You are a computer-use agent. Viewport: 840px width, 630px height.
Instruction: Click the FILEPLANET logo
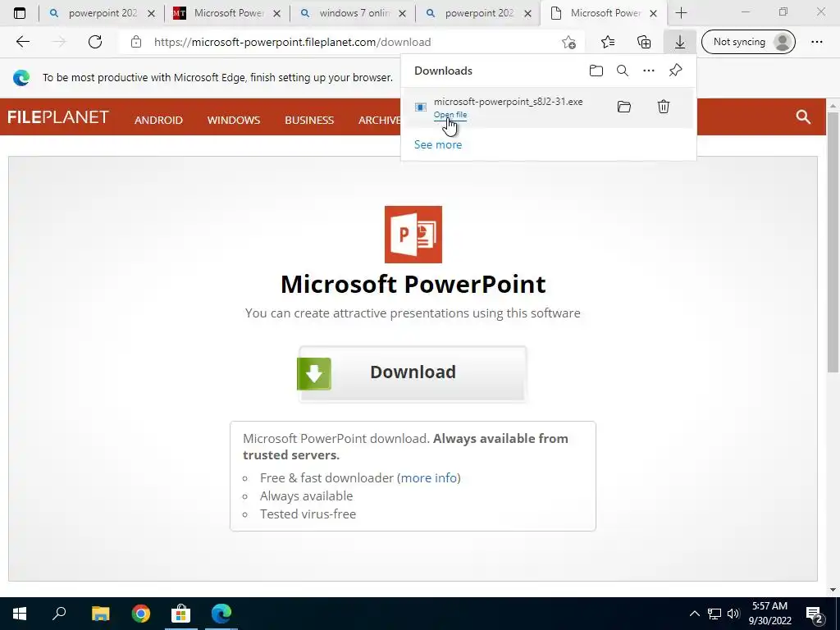click(58, 116)
